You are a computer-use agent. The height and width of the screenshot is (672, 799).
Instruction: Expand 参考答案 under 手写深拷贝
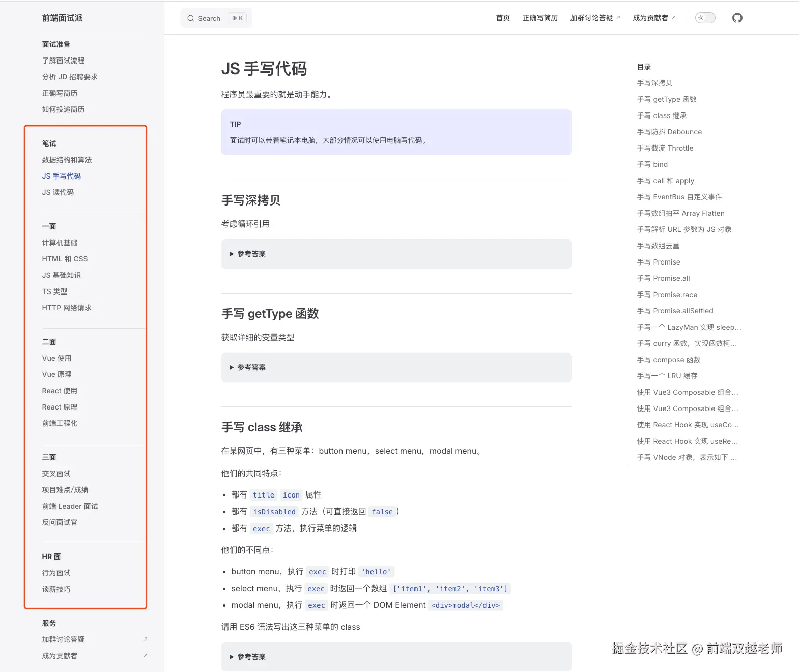(396, 254)
